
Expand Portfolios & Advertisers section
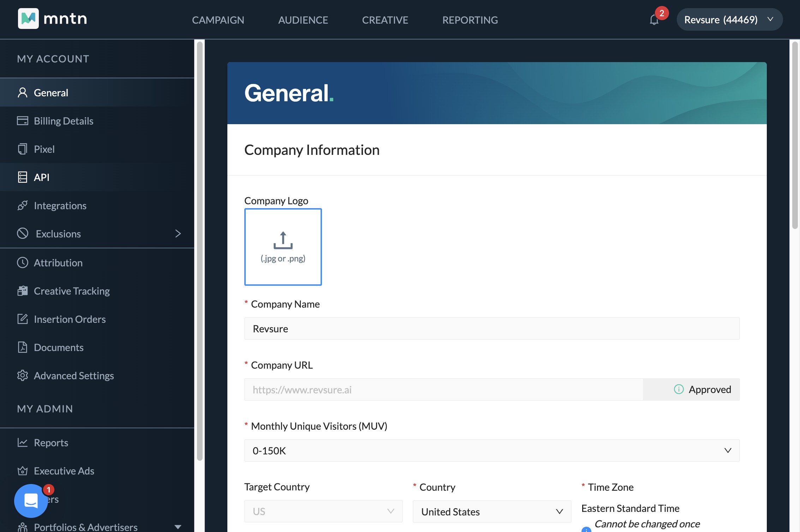pos(178,527)
